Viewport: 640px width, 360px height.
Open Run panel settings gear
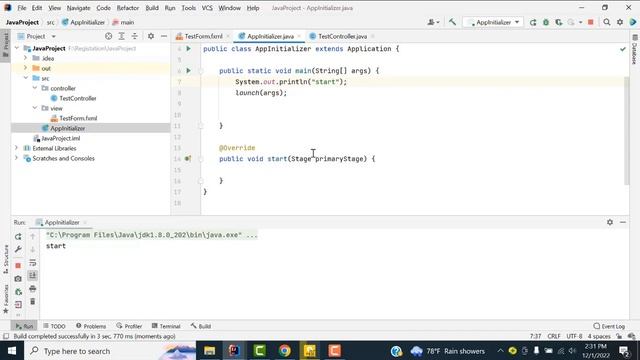click(x=610, y=222)
